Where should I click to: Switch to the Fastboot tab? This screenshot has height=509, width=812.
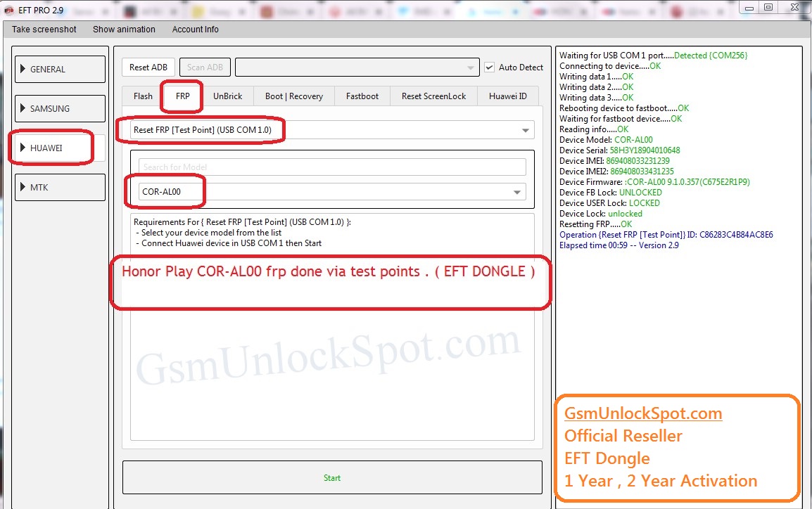(362, 96)
